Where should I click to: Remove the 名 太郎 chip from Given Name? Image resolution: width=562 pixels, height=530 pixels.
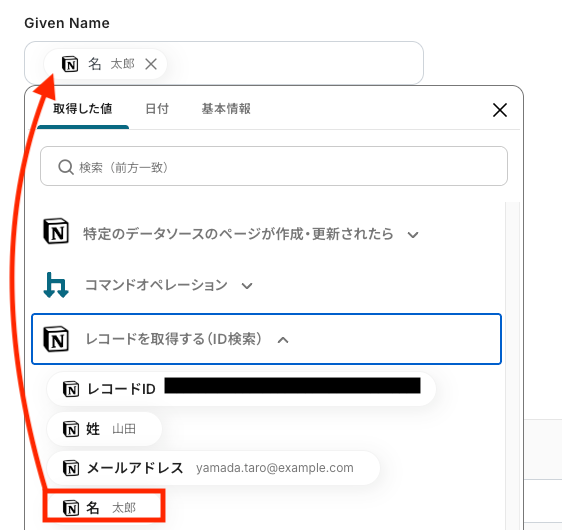coord(151,64)
